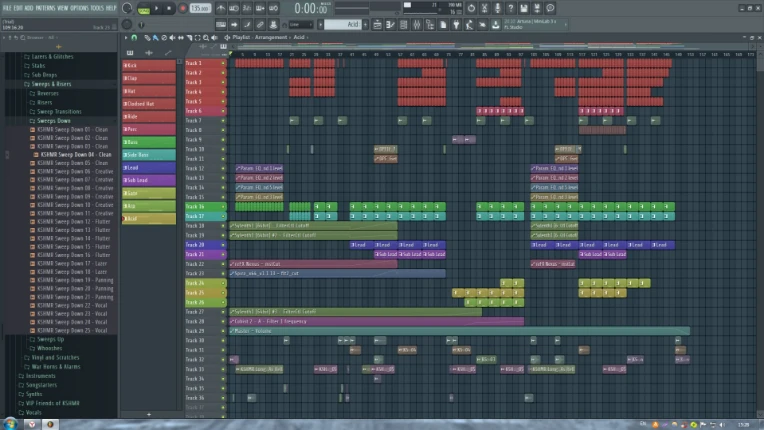Click the Stop playback button
764x430 pixels.
pyautogui.click(x=170, y=8)
